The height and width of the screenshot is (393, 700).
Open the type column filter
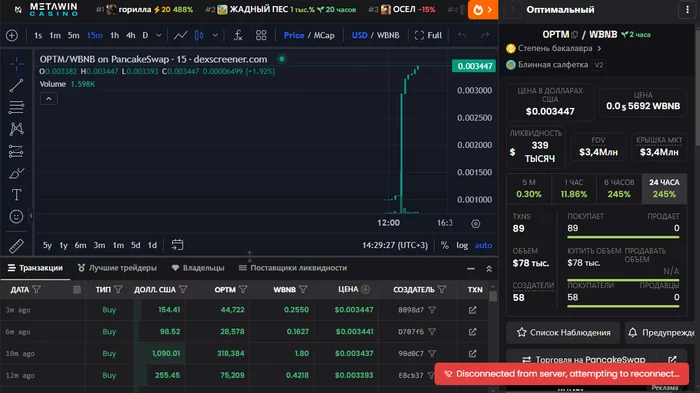click(118, 290)
